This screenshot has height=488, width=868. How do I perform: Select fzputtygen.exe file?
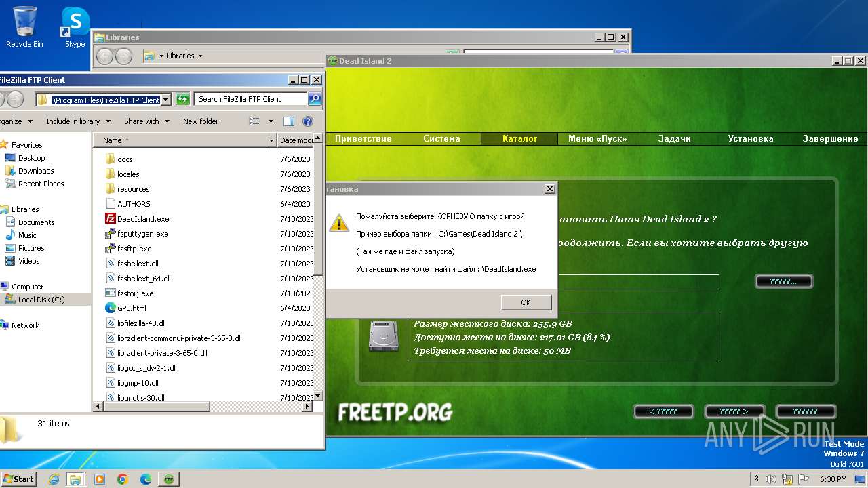click(x=142, y=234)
